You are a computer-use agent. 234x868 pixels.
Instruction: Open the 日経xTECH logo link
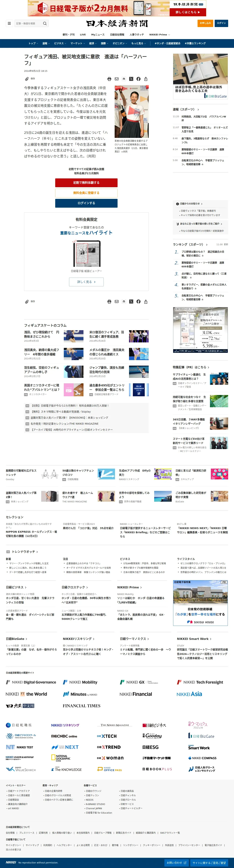107,736
